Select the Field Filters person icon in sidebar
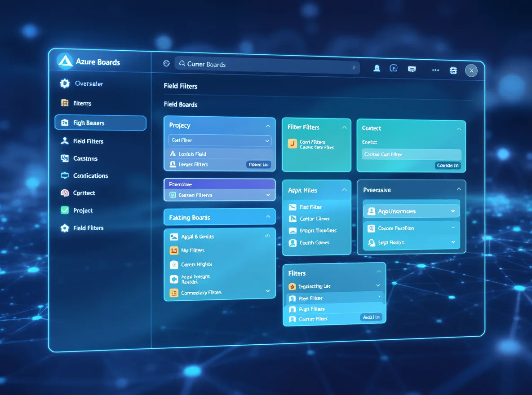This screenshot has height=395, width=532. (64, 140)
